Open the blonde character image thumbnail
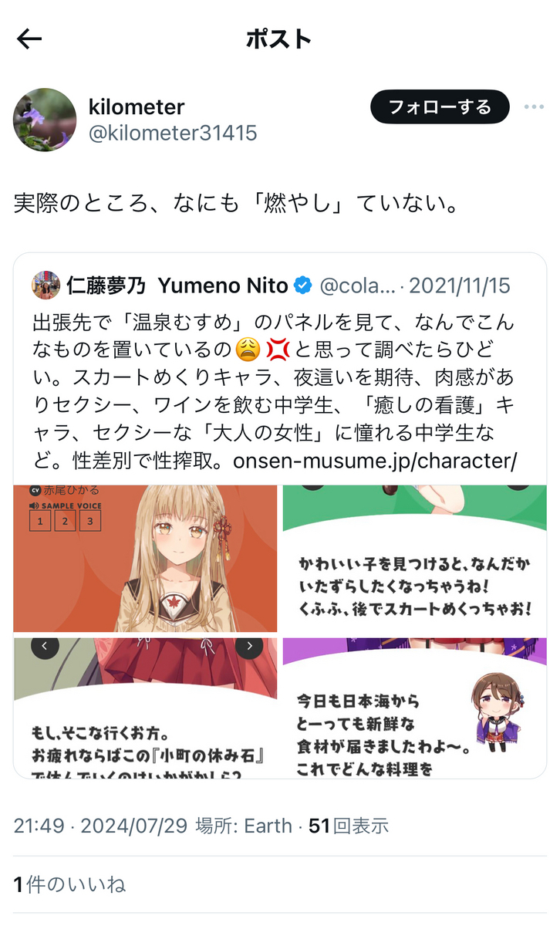Viewport: 560px width, 926px height. 145,559
